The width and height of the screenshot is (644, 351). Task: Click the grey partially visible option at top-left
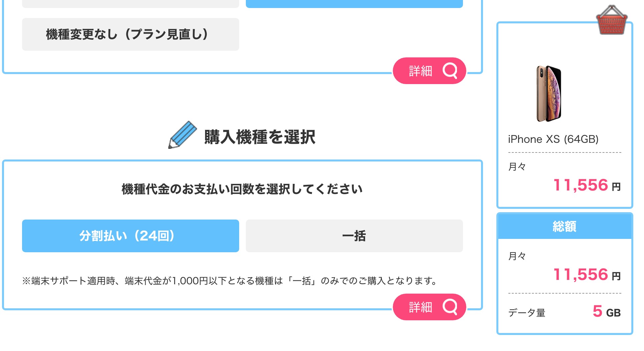tap(131, 4)
